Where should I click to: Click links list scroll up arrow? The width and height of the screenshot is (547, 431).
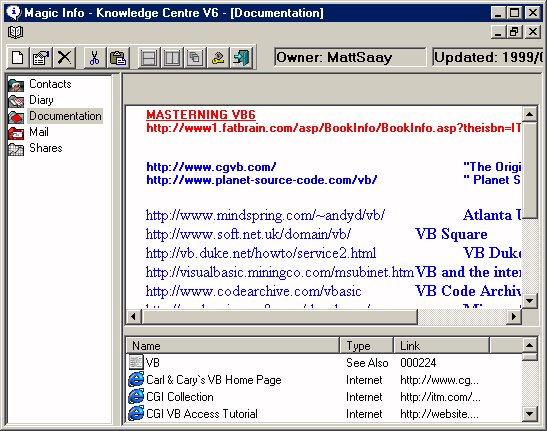point(530,345)
